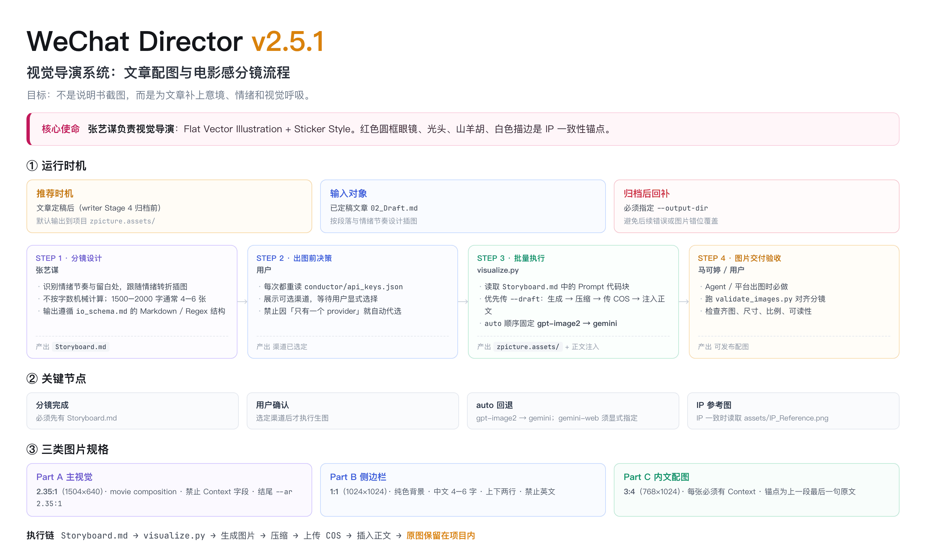Click the 分镜完成 node card

[x=132, y=411]
